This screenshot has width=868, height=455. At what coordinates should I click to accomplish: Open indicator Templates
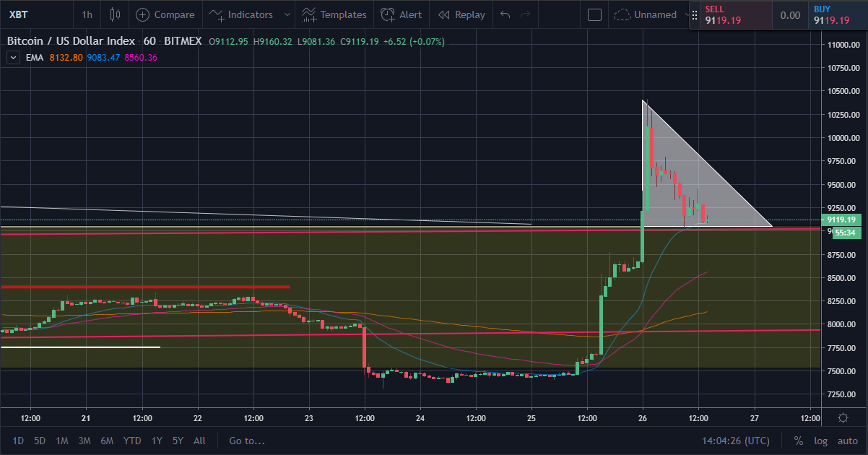[x=334, y=14]
